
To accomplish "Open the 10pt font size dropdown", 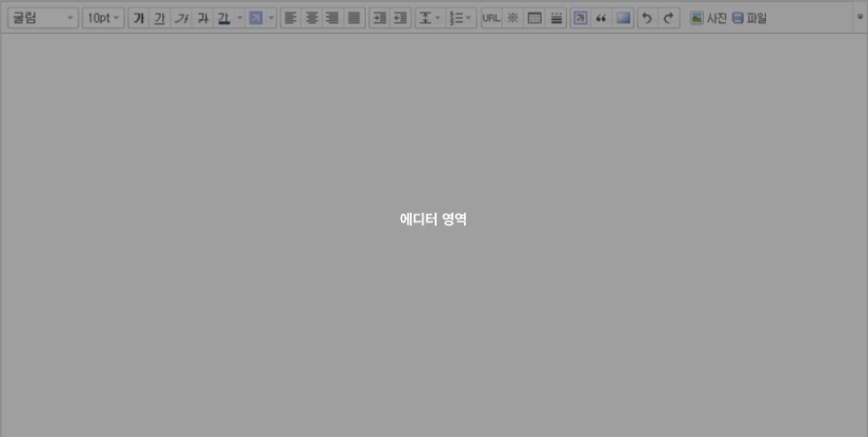I will [103, 17].
